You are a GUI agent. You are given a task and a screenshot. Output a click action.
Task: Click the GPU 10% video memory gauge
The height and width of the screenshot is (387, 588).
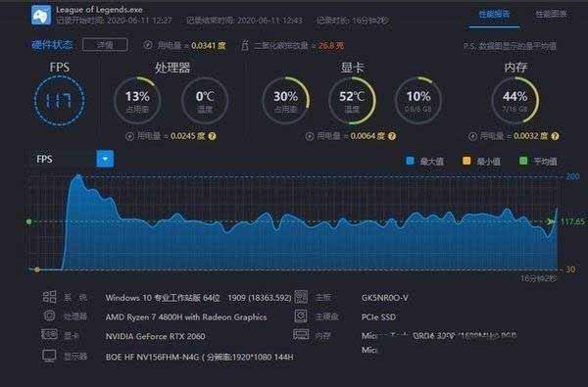[x=418, y=101]
